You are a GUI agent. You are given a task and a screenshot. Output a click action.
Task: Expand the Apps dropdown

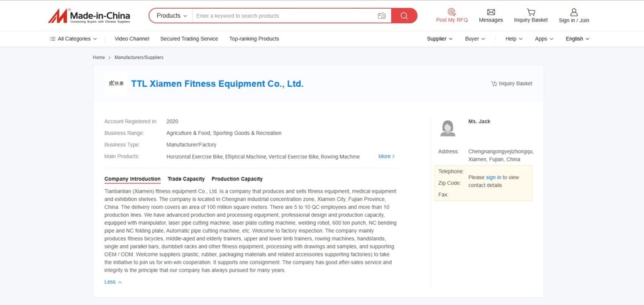(x=544, y=38)
